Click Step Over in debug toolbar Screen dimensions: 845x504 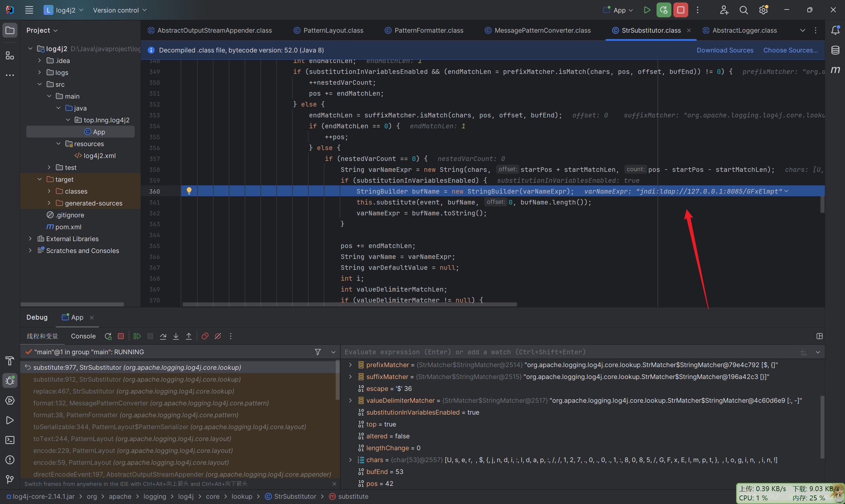[163, 336]
